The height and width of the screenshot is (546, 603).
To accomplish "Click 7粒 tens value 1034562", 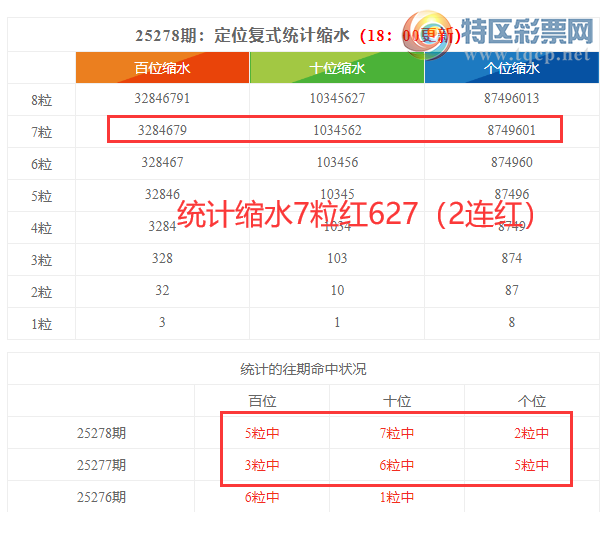I will pos(337,130).
